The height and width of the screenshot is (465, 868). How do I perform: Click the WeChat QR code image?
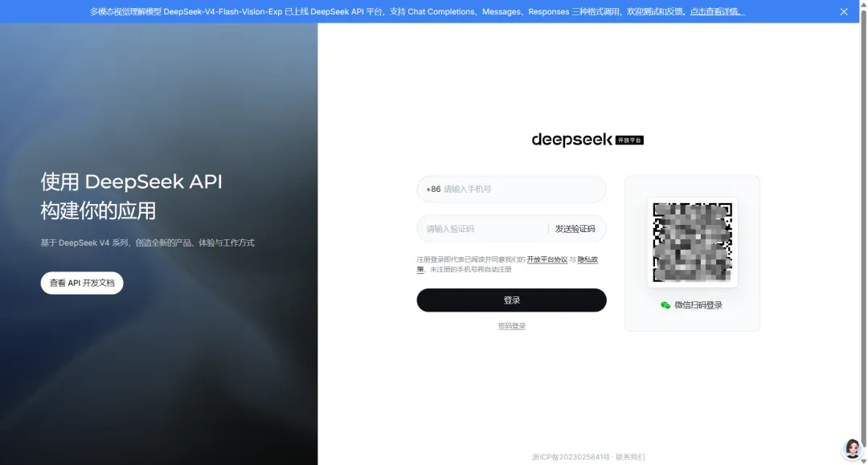[x=693, y=243]
